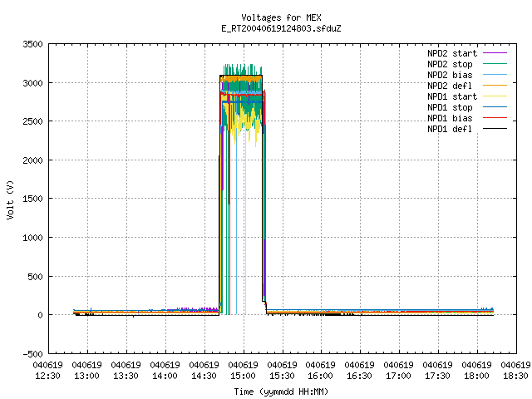Click the Time (yymmdd HH:MM) axis label
Image resolution: width=532 pixels, height=399 pixels.
tap(281, 392)
